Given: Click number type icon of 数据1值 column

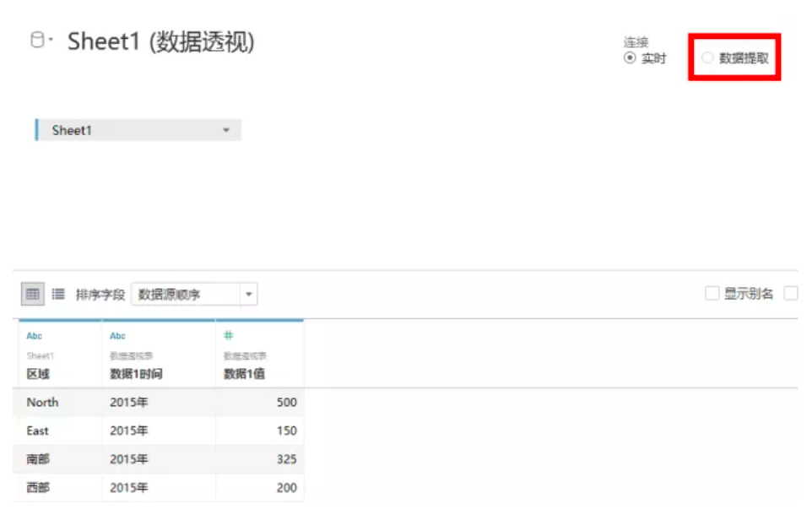Looking at the screenshot, I should (229, 336).
